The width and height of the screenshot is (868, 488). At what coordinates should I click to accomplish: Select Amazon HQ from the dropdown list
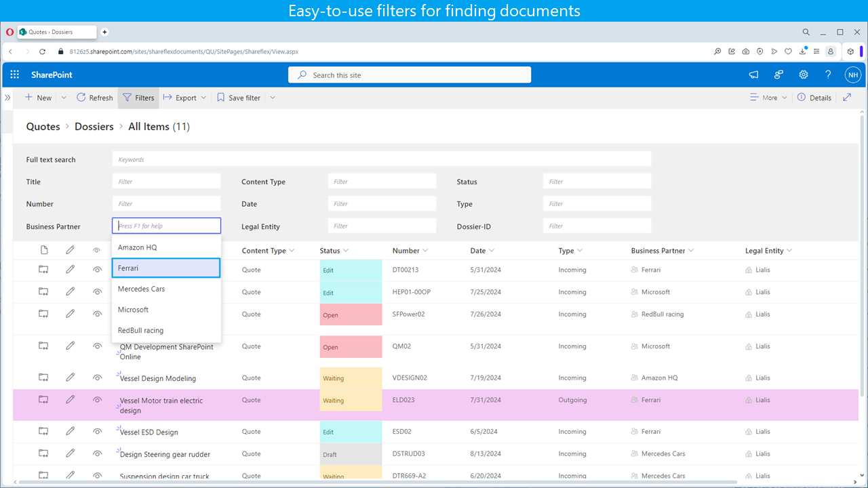pos(166,247)
